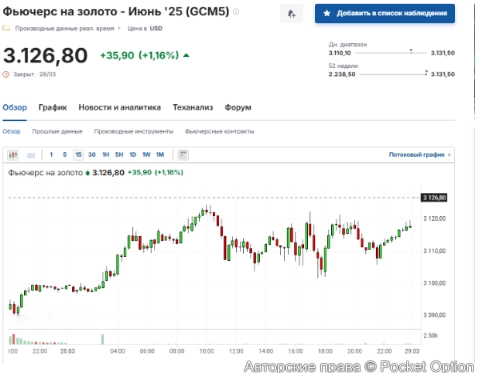Select the Обзор sub-navigation link
Screen dimensions: 479x373
(x=11, y=131)
